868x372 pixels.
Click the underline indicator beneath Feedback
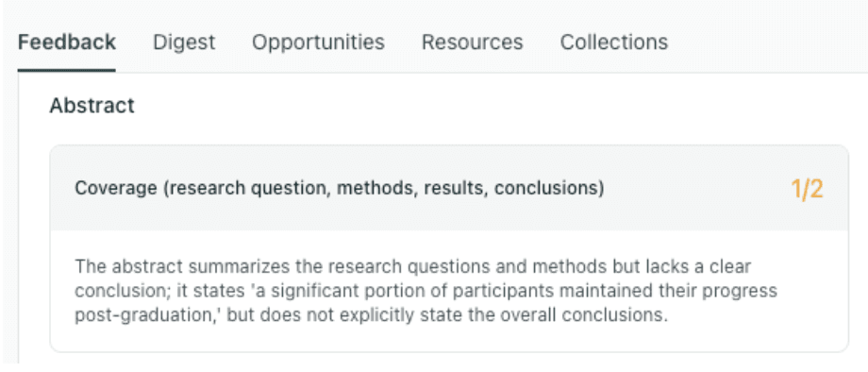coord(67,70)
